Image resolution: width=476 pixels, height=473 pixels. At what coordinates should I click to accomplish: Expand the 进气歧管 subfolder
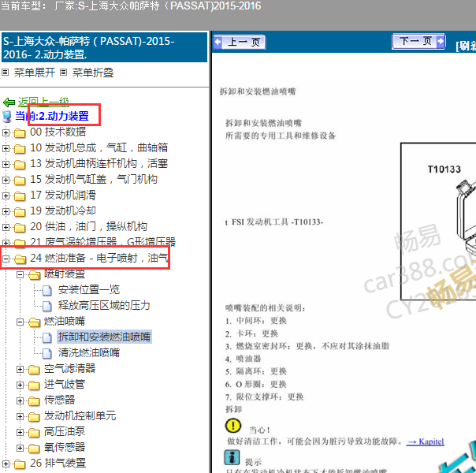(x=20, y=385)
